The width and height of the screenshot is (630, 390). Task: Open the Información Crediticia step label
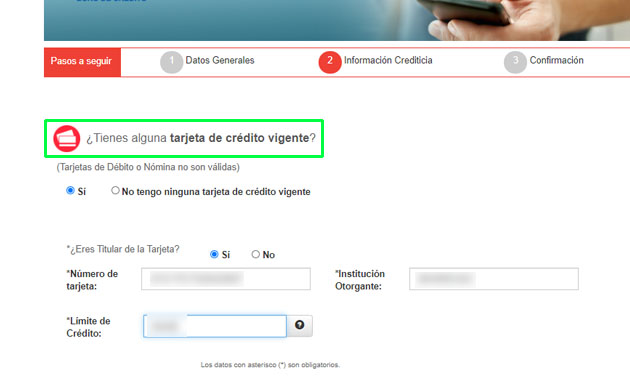tap(388, 60)
